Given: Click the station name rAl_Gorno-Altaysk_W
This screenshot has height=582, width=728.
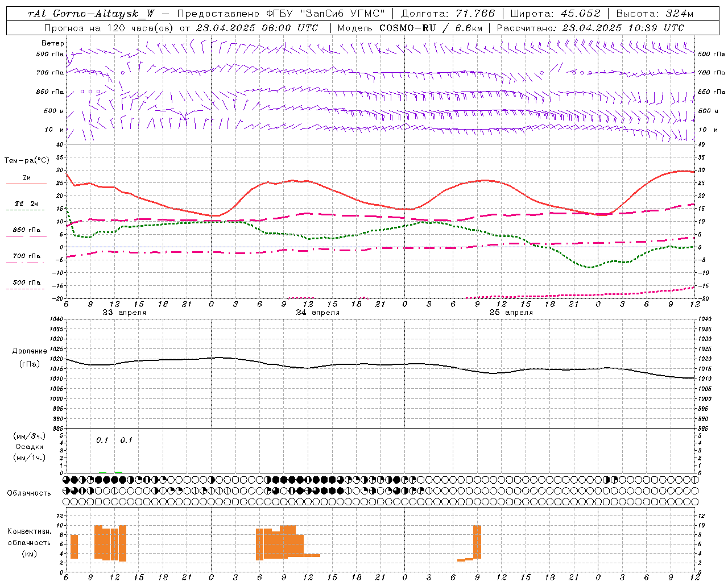Looking at the screenshot, I should click(x=91, y=14).
